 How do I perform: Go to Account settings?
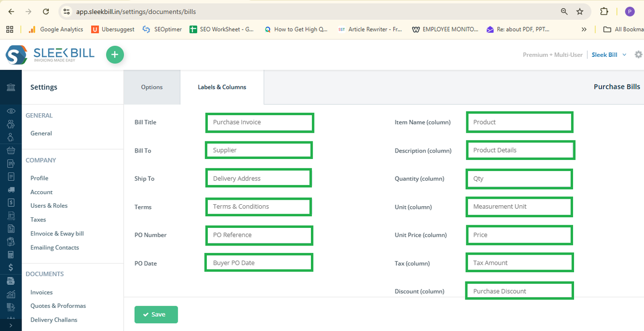point(41,192)
